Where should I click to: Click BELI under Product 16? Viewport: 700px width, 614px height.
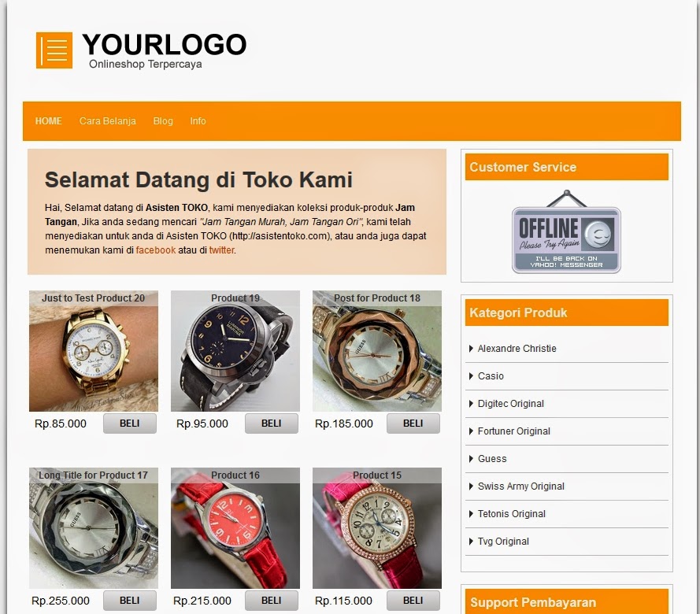coord(272,601)
